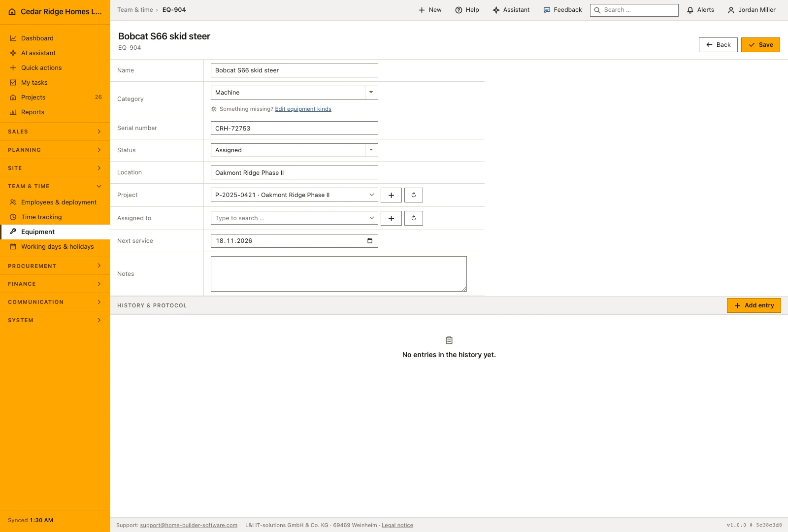The width and height of the screenshot is (788, 532).
Task: Expand the Communication section
Action: click(x=55, y=302)
